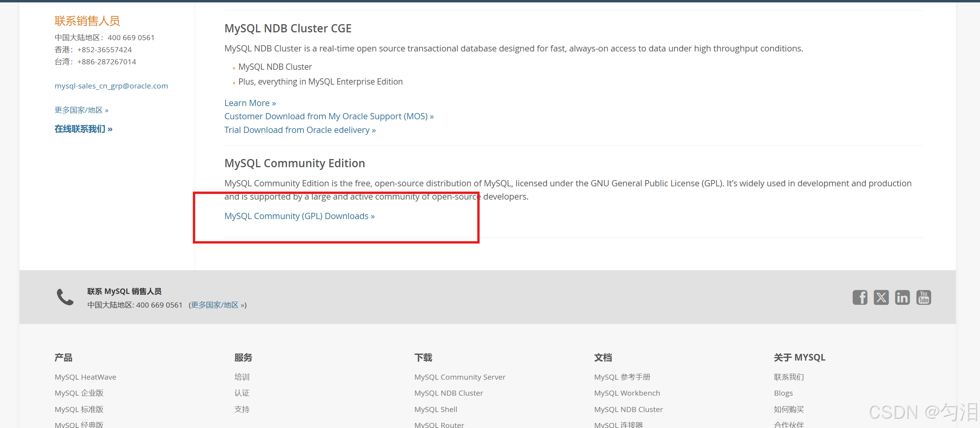Open MySQL Shell download link

(435, 409)
